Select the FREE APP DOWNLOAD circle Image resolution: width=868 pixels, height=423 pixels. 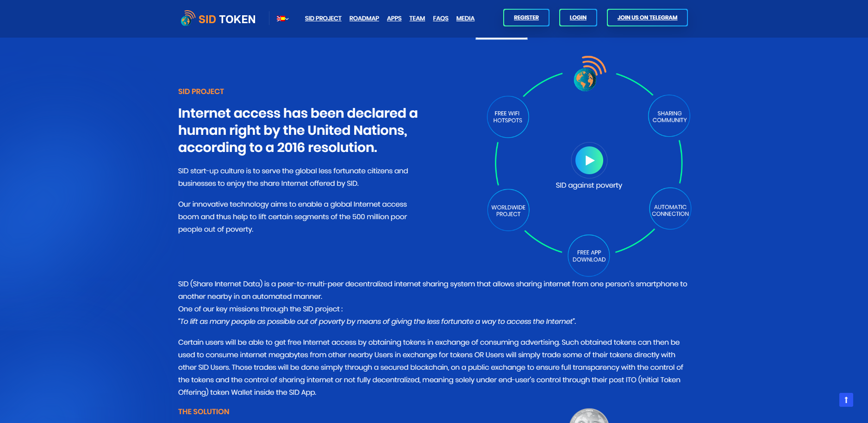click(x=589, y=256)
